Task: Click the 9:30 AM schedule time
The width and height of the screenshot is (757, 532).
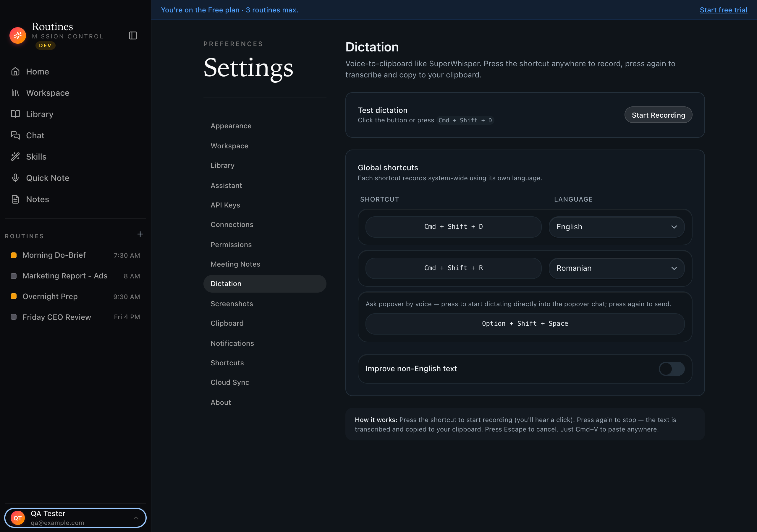Action: pyautogui.click(x=127, y=297)
